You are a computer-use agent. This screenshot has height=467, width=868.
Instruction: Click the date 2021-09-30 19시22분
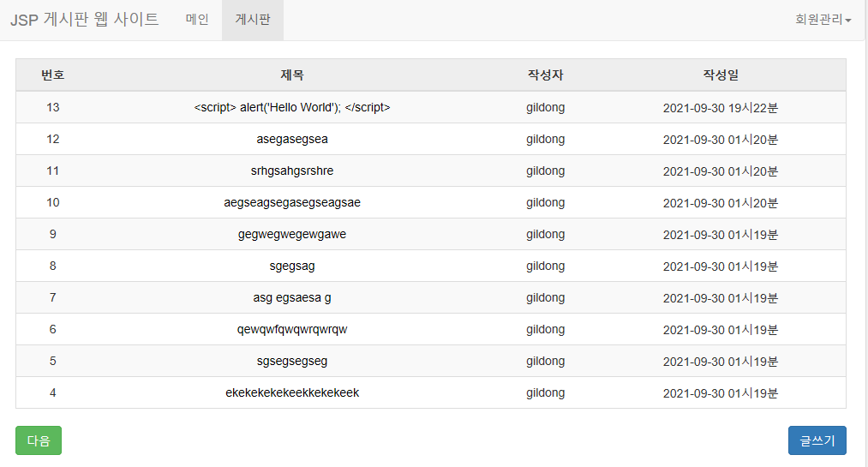[x=721, y=108]
